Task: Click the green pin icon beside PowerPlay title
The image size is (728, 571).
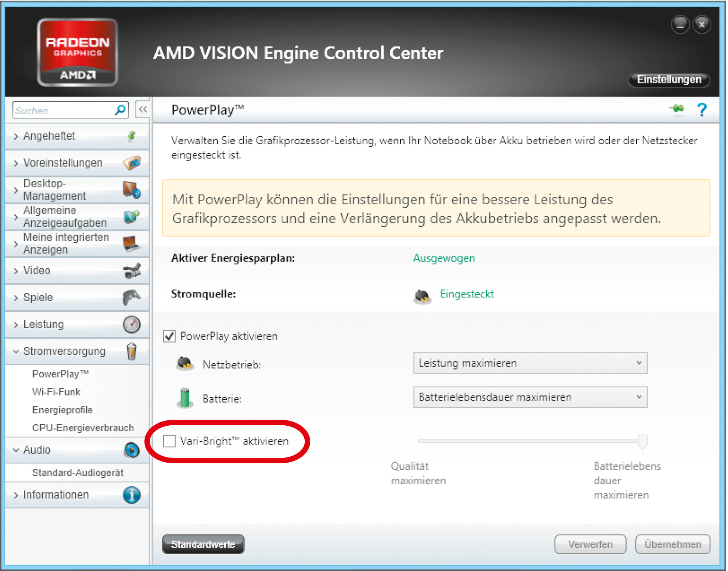Action: 678,109
